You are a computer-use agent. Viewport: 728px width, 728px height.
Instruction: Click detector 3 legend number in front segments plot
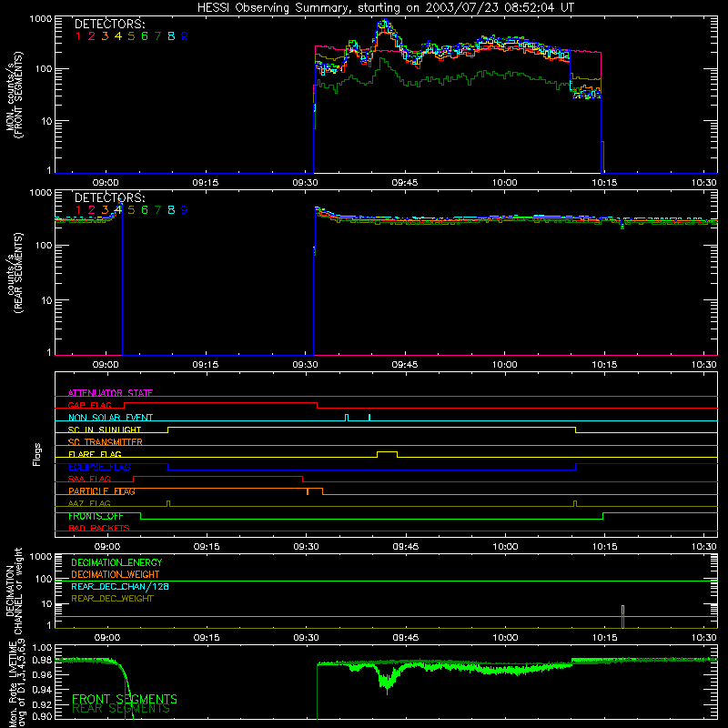(x=105, y=36)
